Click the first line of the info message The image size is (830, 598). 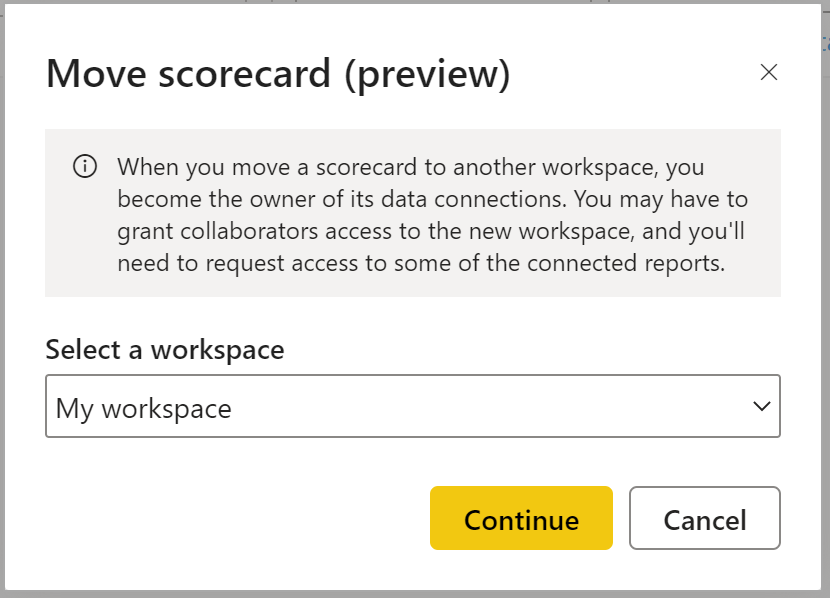pyautogui.click(x=410, y=167)
